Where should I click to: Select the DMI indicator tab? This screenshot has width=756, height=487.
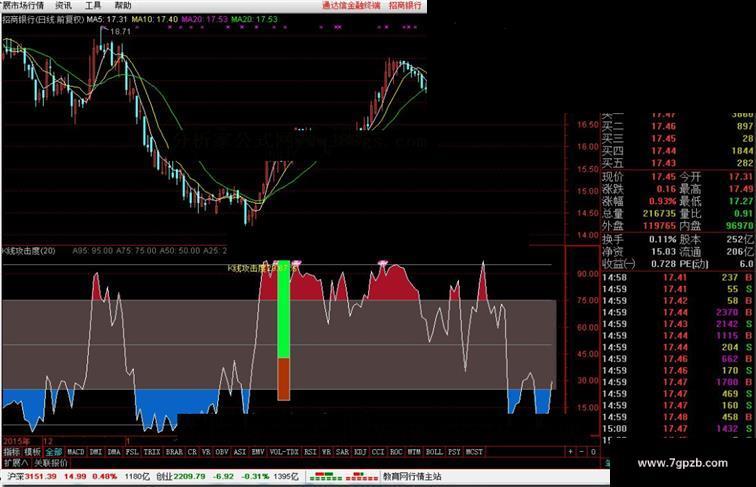96,452
